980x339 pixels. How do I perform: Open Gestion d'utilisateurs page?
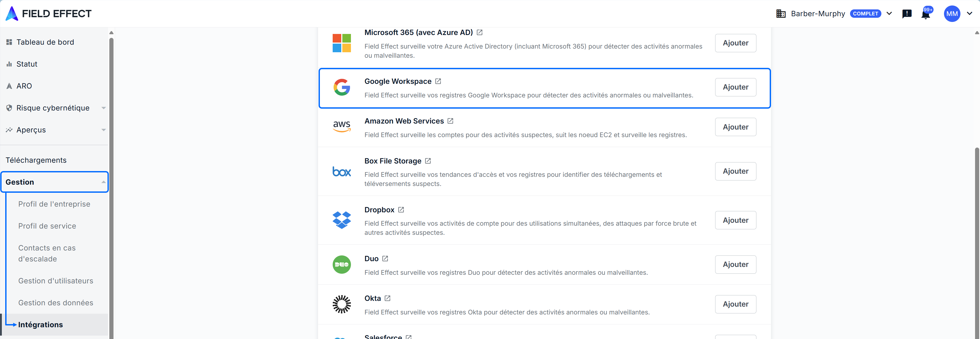tap(56, 281)
